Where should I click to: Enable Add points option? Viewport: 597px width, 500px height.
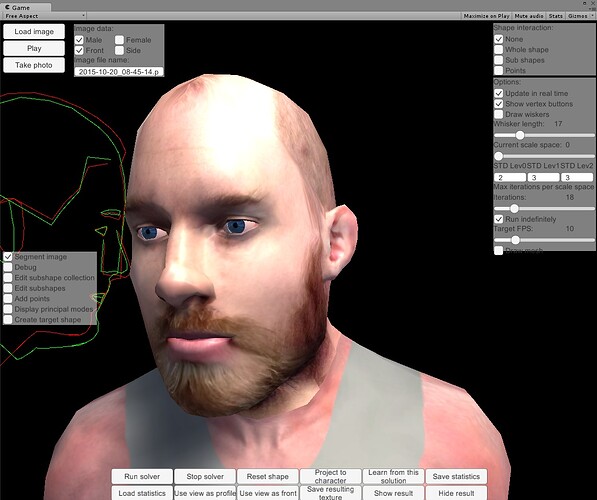tap(8, 299)
